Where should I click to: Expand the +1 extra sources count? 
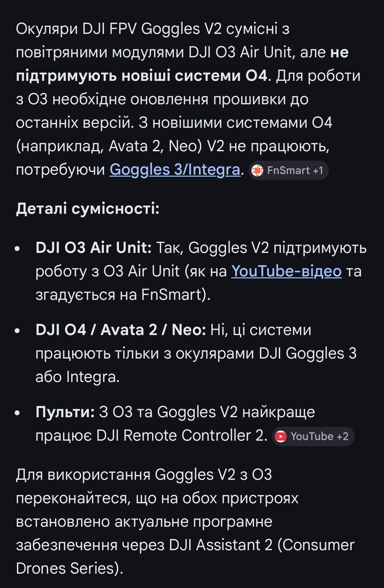coord(318,170)
